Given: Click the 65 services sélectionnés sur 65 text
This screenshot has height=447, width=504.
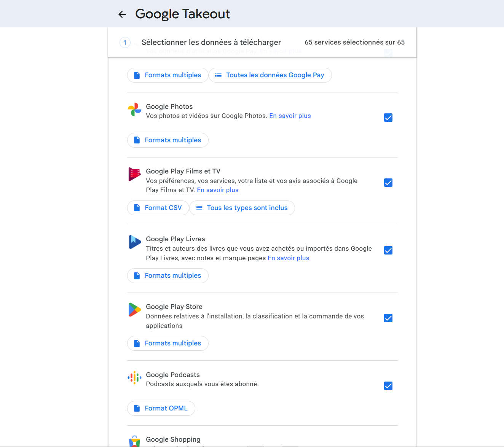Looking at the screenshot, I should (355, 42).
